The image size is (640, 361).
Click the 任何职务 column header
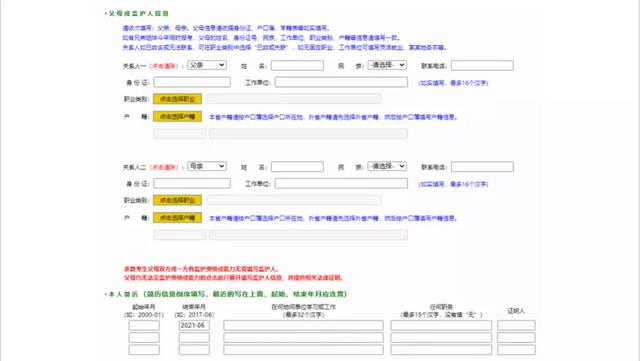pyautogui.click(x=441, y=307)
